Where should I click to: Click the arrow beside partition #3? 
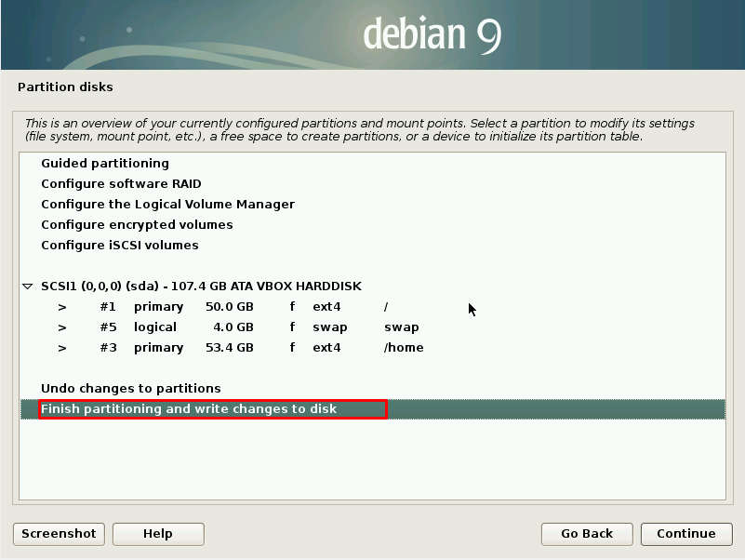click(62, 348)
